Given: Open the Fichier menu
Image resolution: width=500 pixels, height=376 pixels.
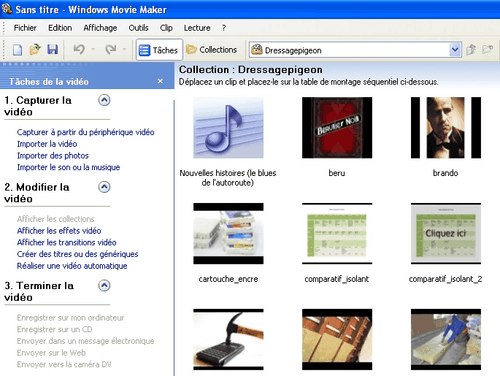Looking at the screenshot, I should coord(25,28).
